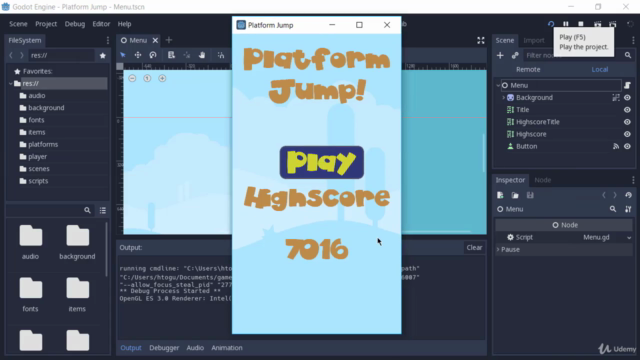Click the pivot tool in viewport toolbar
Viewport: 640px width, 360px height.
pyautogui.click(x=187, y=55)
